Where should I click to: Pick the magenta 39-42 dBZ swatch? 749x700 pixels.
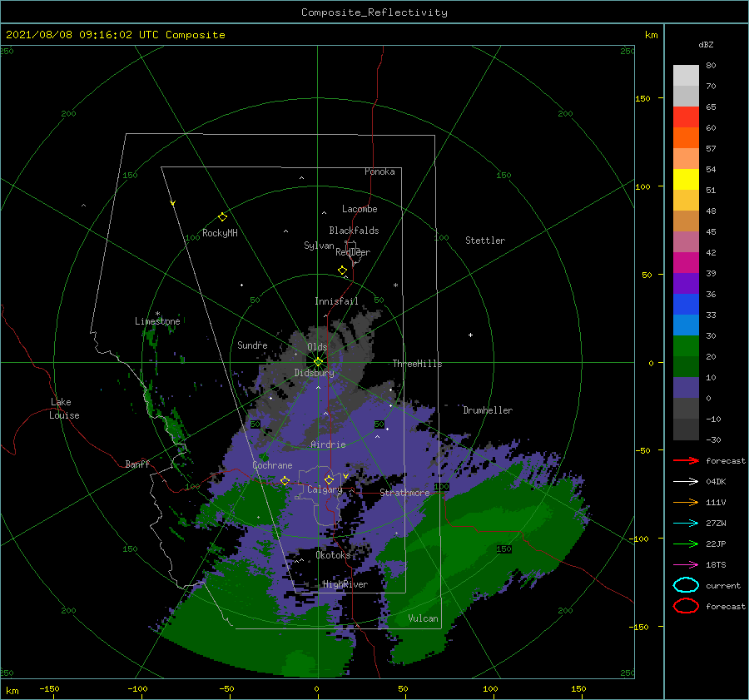click(x=686, y=263)
